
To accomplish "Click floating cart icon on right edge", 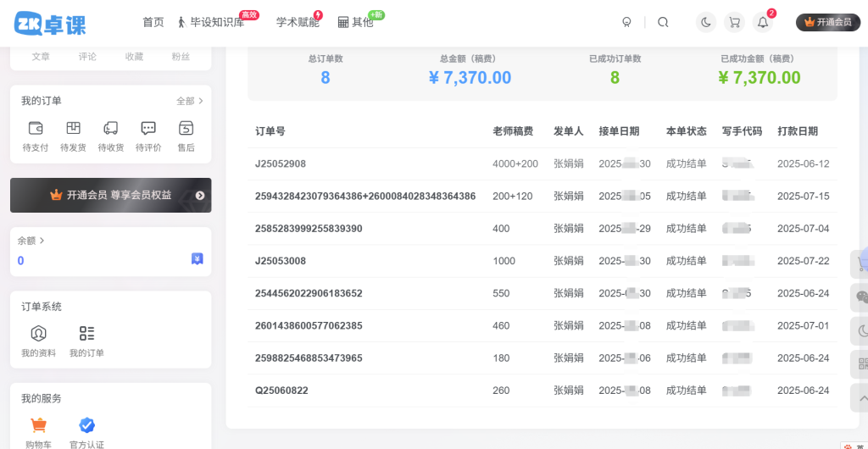I will point(860,264).
